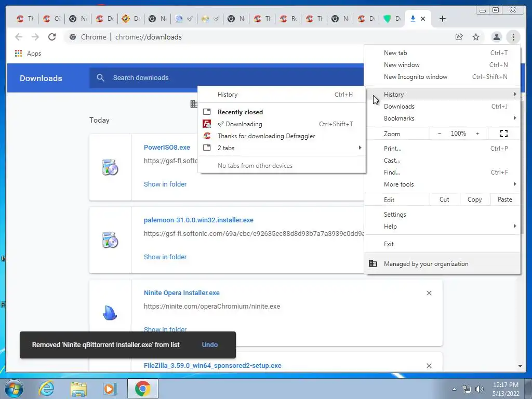The image size is (532, 399).
Task: Expand the 2 tabs recently closed group
Action: [282, 148]
